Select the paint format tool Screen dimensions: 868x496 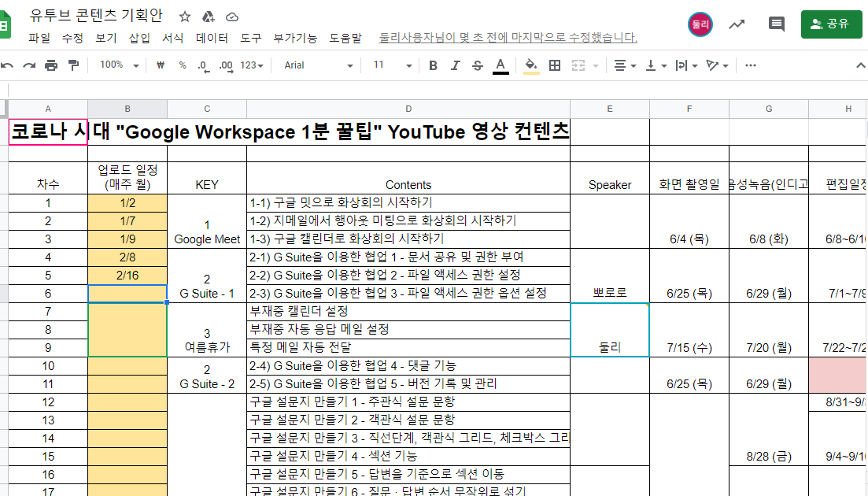click(73, 65)
